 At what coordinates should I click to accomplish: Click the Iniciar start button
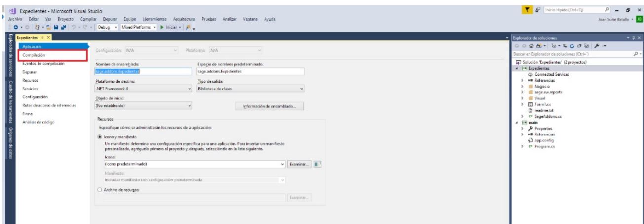pyautogui.click(x=171, y=27)
